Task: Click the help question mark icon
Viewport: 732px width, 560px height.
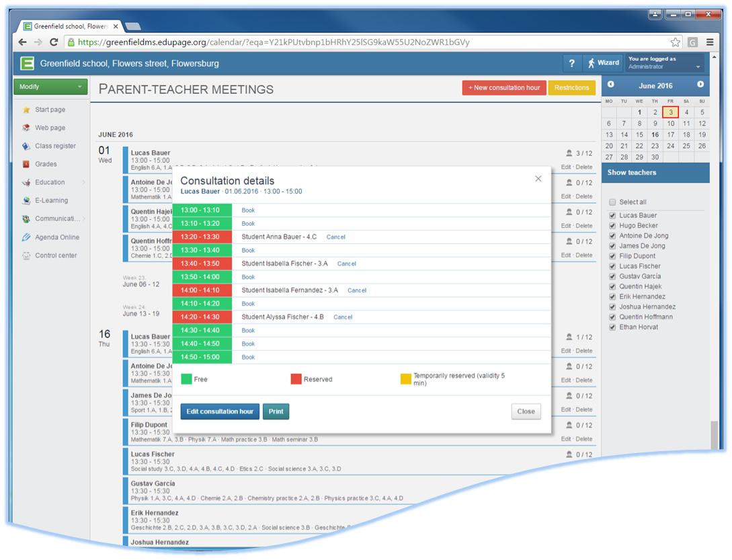Action: [x=571, y=63]
